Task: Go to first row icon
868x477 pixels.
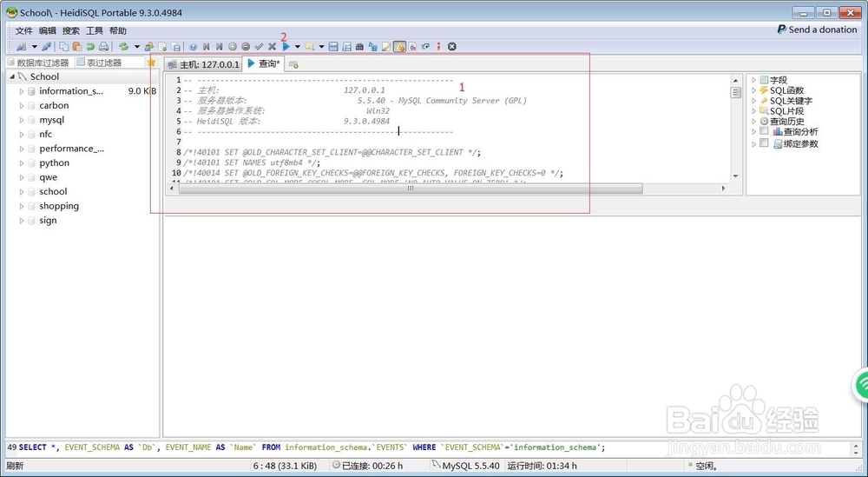Action: (x=207, y=47)
